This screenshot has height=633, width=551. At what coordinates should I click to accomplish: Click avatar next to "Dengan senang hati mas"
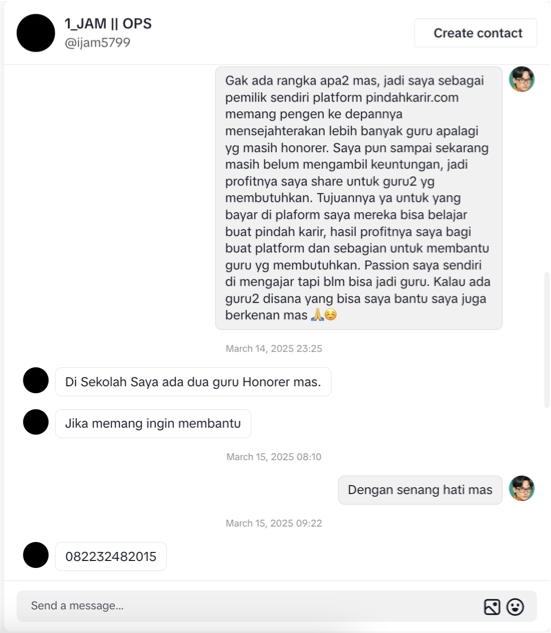[522, 488]
